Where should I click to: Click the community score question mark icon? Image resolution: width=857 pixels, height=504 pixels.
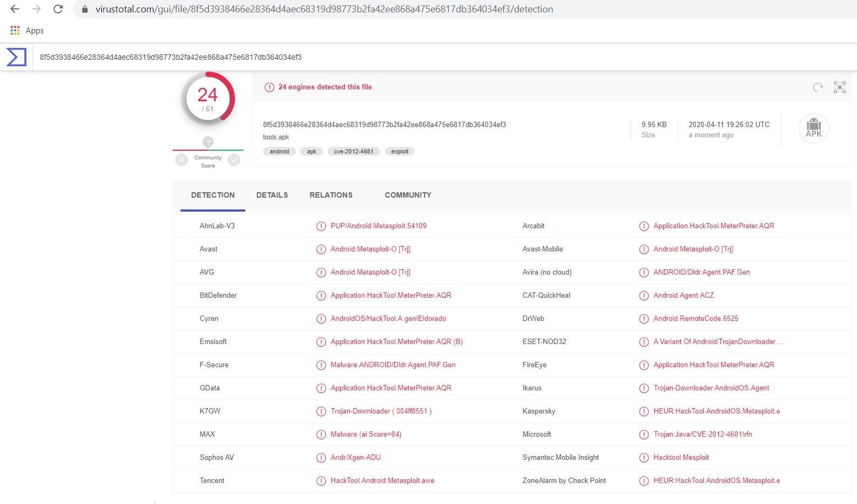tap(208, 142)
